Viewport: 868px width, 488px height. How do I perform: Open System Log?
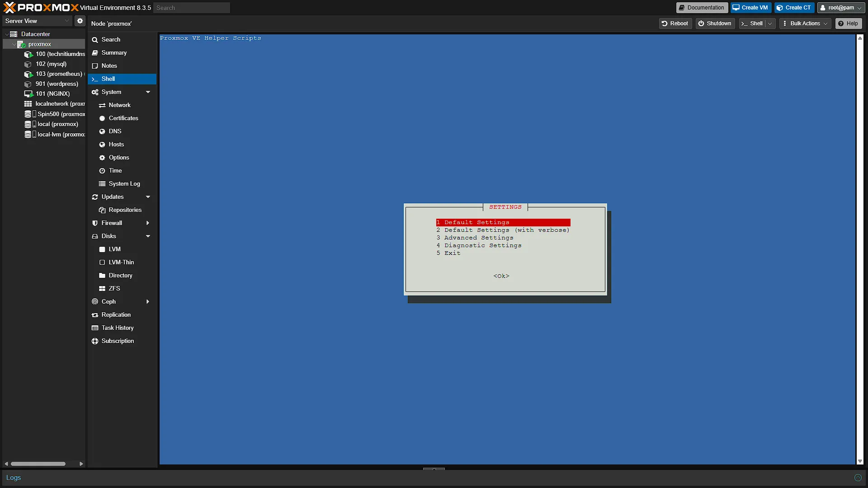pyautogui.click(x=122, y=183)
